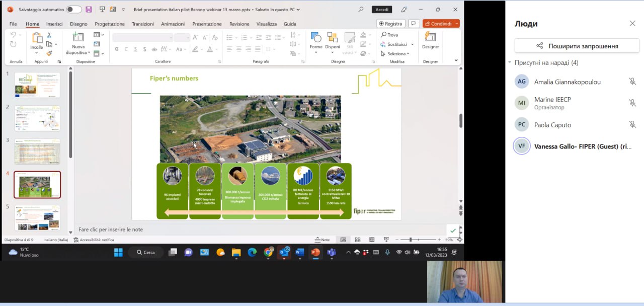The height and width of the screenshot is (306, 644).
Task: Click the Поширити запрошення button
Action: click(x=576, y=46)
